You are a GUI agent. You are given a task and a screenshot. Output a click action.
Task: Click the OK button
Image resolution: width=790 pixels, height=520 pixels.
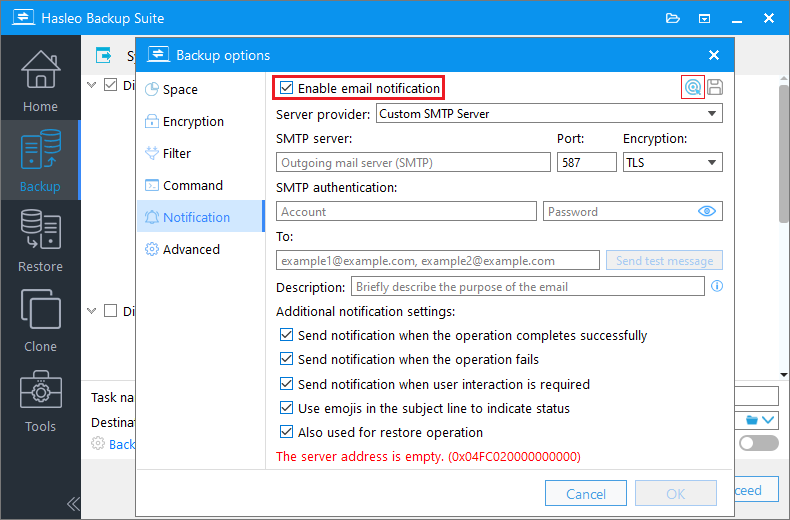click(676, 493)
